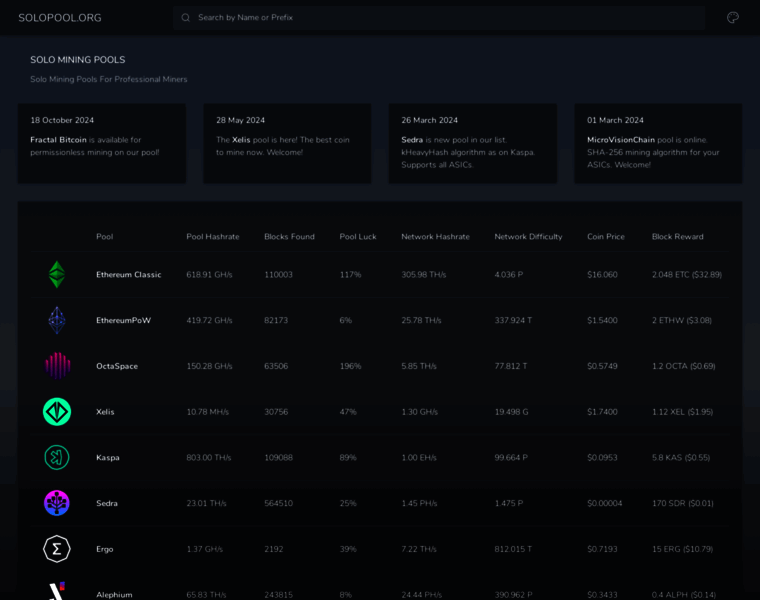The image size is (760, 600).
Task: Click the 01 March 2024 date
Action: click(x=616, y=120)
